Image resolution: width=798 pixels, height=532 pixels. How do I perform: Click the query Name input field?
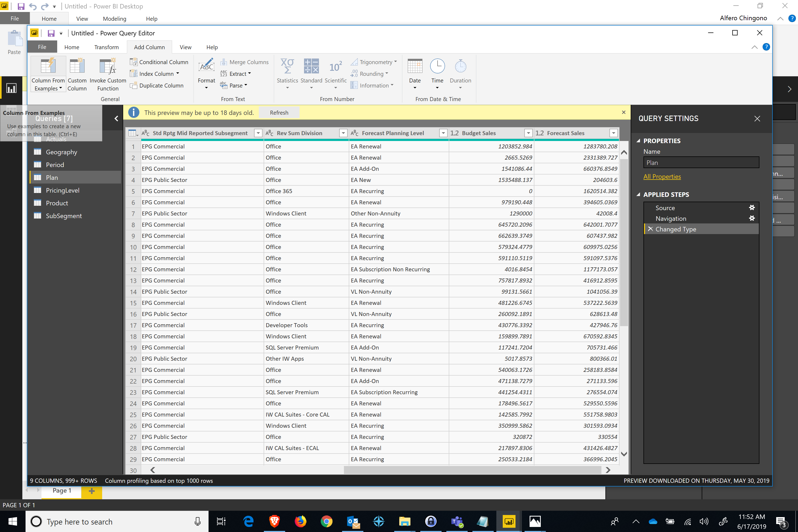click(701, 163)
